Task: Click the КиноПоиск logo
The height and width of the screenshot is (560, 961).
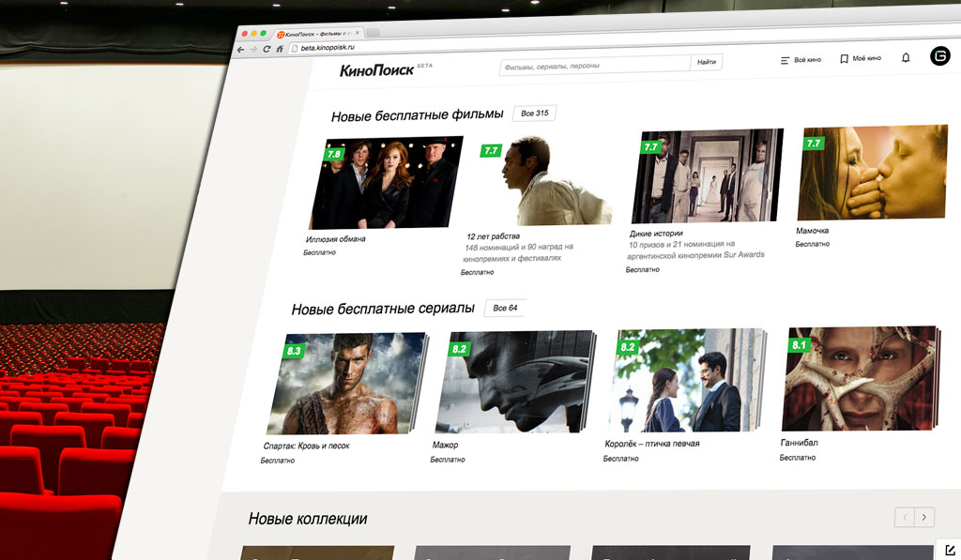Action: (x=376, y=70)
